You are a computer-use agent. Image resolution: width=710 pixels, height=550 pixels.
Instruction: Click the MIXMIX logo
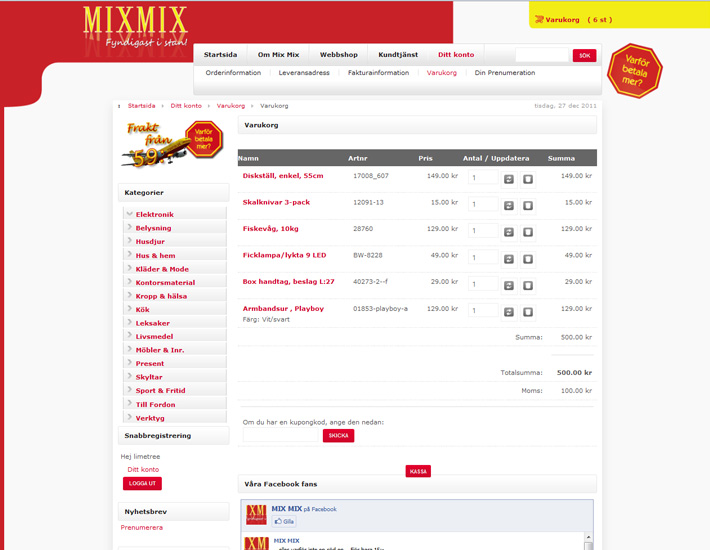pyautogui.click(x=135, y=26)
